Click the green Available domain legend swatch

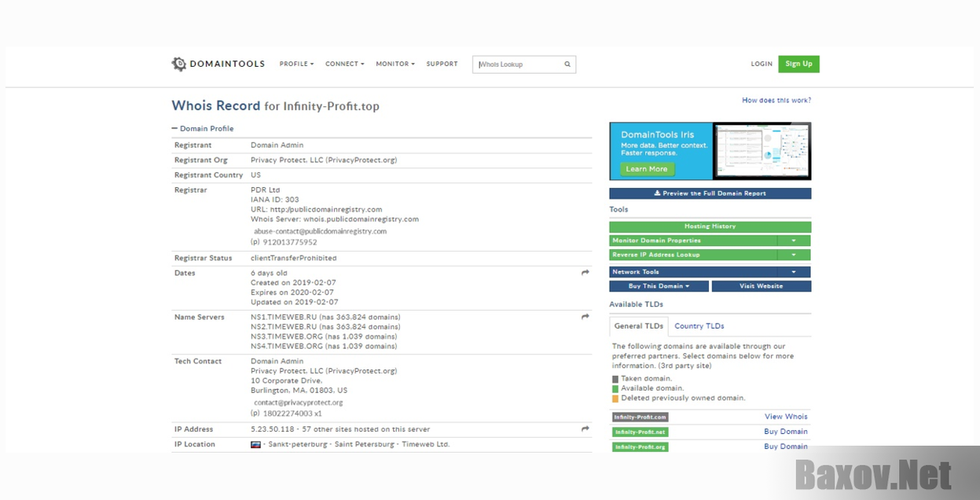click(615, 388)
